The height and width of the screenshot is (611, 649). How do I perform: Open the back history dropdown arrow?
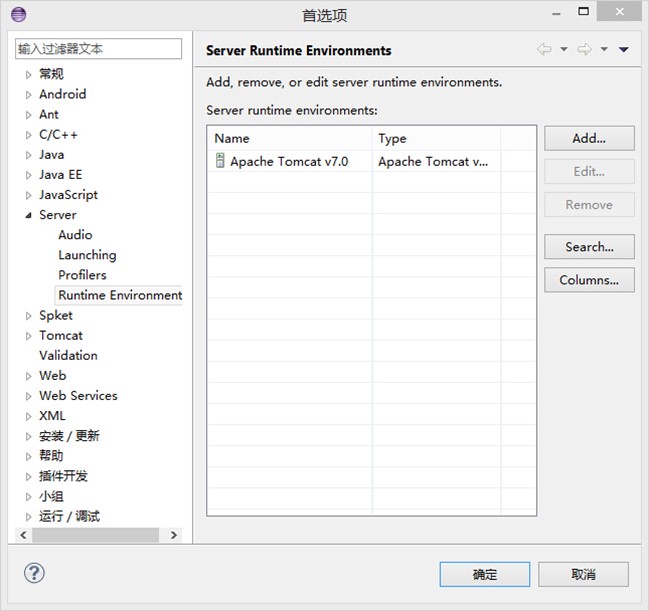[x=564, y=49]
